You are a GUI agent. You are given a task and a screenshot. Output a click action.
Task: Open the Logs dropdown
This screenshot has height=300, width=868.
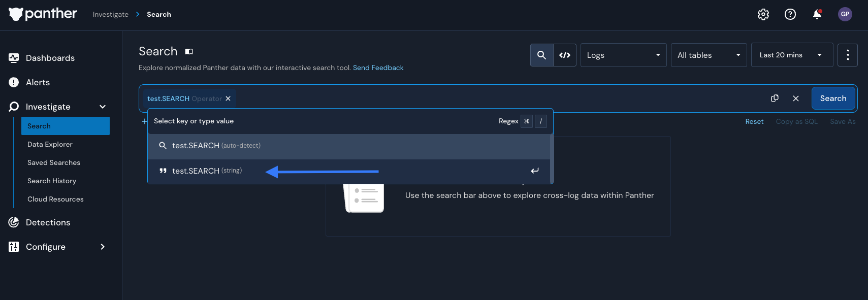pyautogui.click(x=623, y=55)
